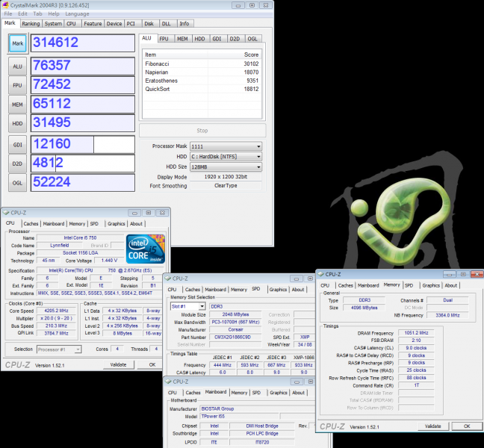Open the Caches tab in CPU-Z processor window
The height and width of the screenshot is (448, 484).
click(31, 223)
